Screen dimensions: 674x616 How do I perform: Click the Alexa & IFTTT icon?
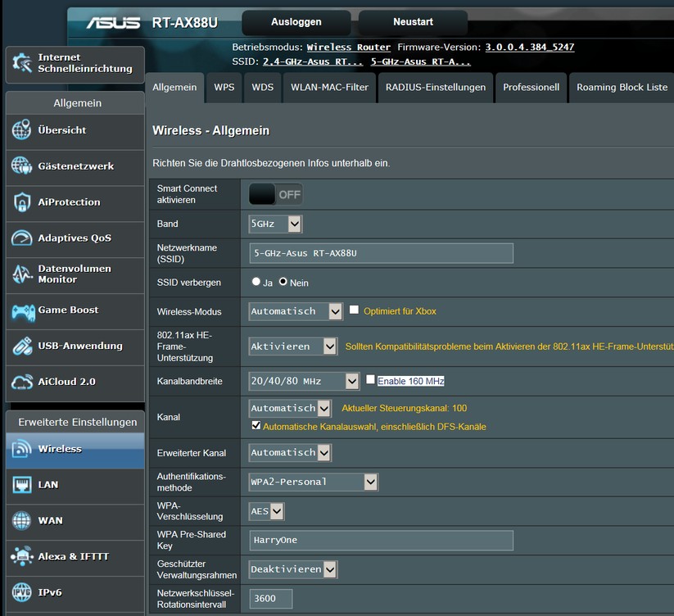click(22, 557)
